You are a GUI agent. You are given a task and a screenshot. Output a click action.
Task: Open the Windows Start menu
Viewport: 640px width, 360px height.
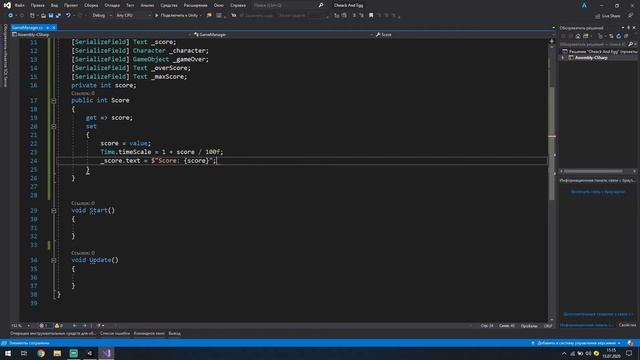pos(8,353)
